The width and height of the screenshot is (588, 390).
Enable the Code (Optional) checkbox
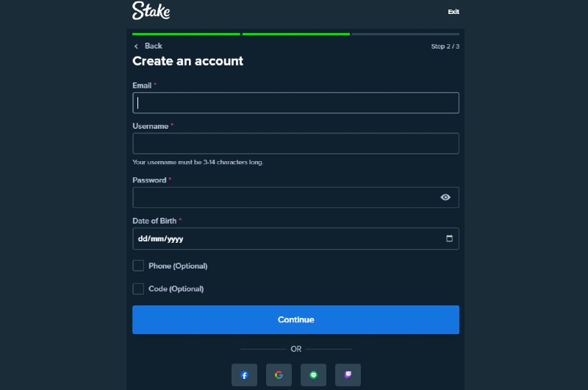point(138,288)
